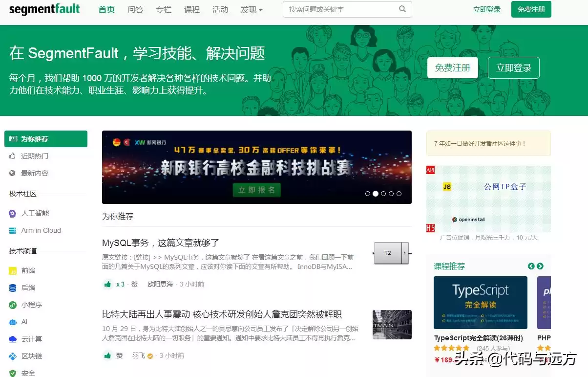Select the 安全 channel icon

point(12,373)
